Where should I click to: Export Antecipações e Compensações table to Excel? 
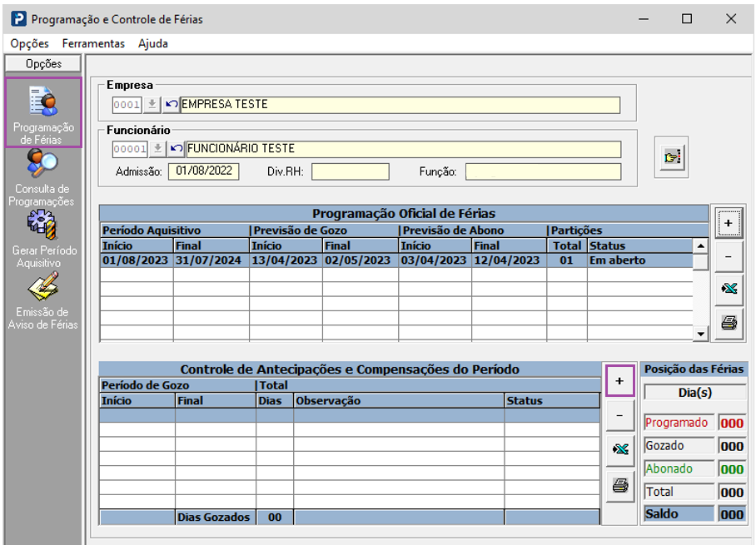tap(620, 449)
